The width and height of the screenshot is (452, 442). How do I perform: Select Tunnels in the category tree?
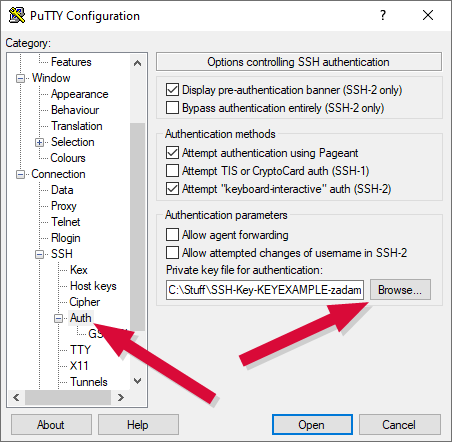89,382
